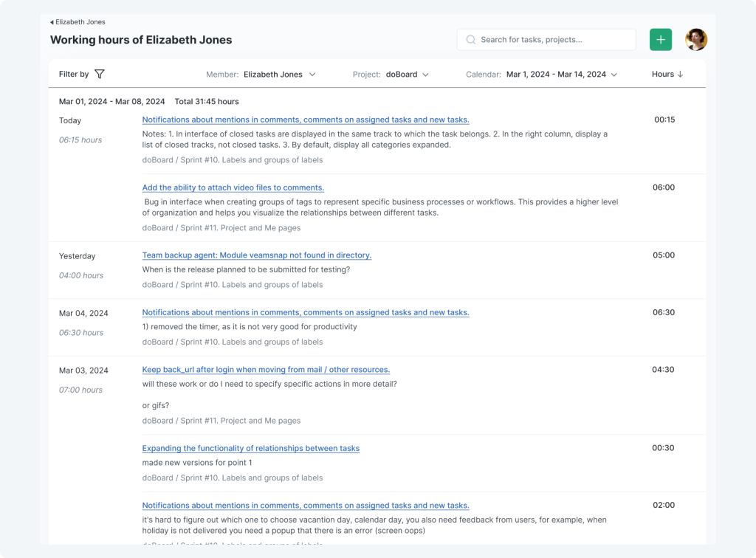This screenshot has height=558, width=756.
Task: Click the filter funnel icon
Action: [x=100, y=74]
